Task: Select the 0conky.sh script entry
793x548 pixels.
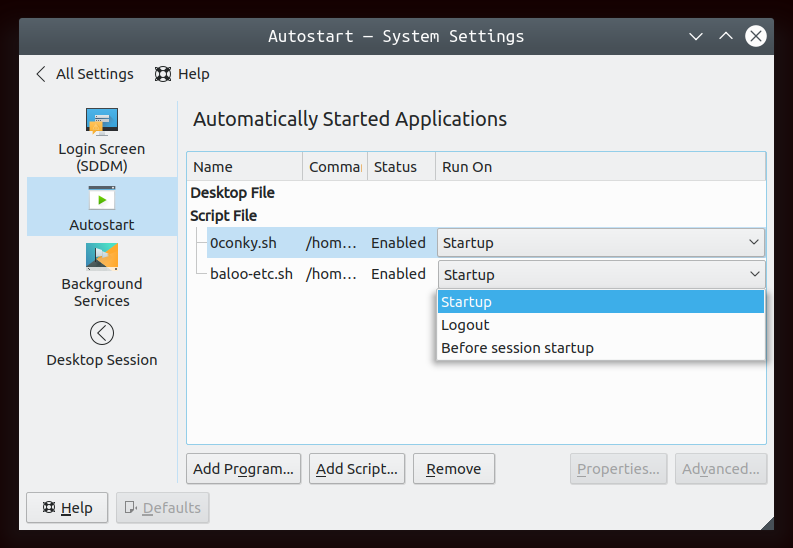Action: click(242, 243)
